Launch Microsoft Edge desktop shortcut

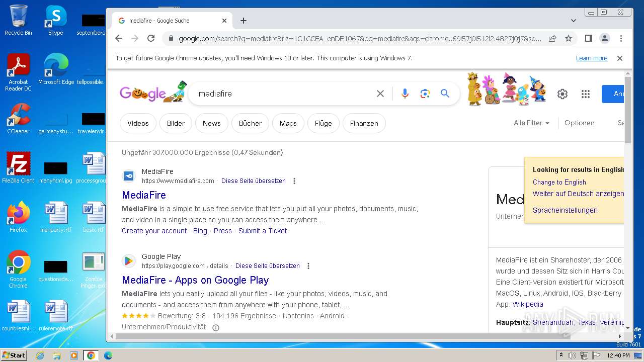point(56,69)
